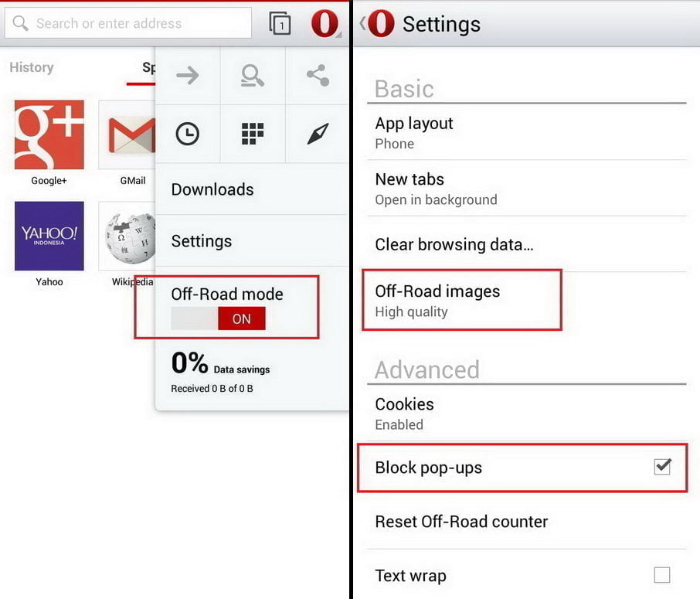Switch to the History tab
The width and height of the screenshot is (700, 599).
point(31,67)
